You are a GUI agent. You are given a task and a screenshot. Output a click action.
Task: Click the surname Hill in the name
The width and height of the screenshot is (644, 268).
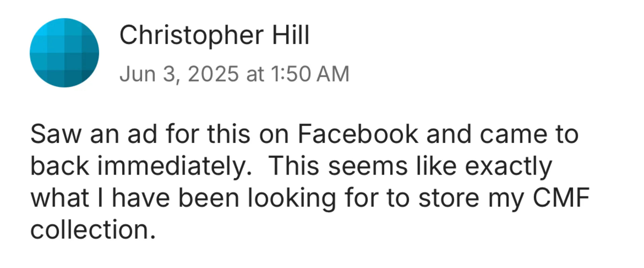point(290,35)
